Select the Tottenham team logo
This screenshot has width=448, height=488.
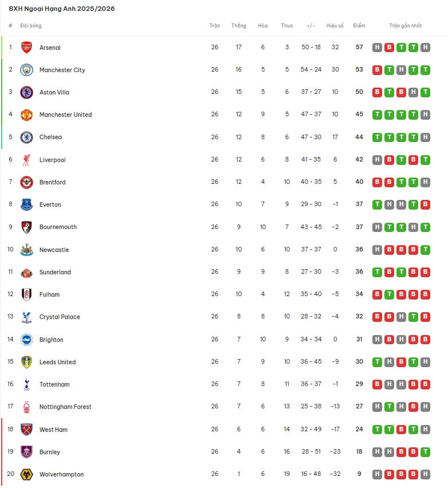coord(26,384)
